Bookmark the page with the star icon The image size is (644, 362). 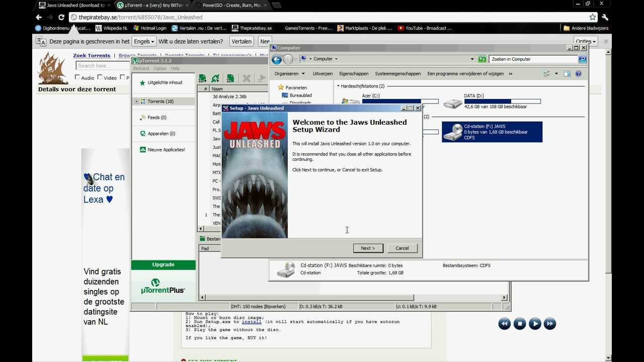(593, 17)
